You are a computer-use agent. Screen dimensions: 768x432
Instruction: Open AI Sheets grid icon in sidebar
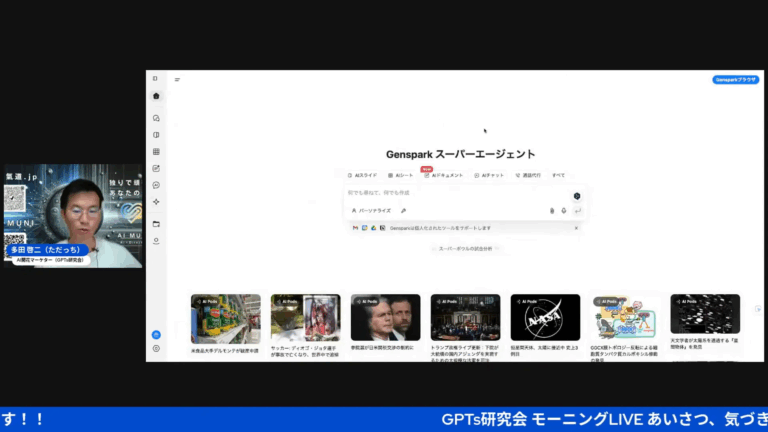[156, 152]
